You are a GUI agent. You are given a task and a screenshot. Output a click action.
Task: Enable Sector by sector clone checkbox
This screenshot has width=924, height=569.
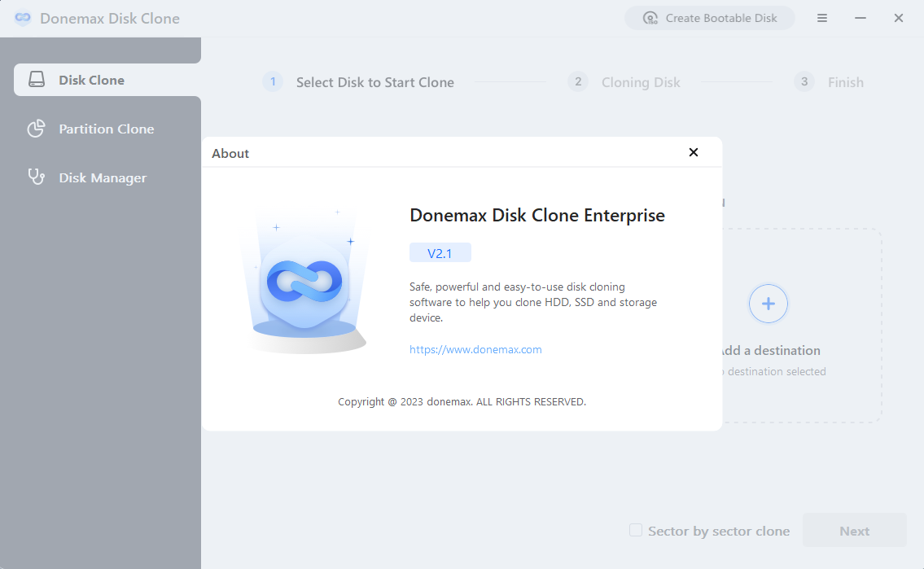635,530
